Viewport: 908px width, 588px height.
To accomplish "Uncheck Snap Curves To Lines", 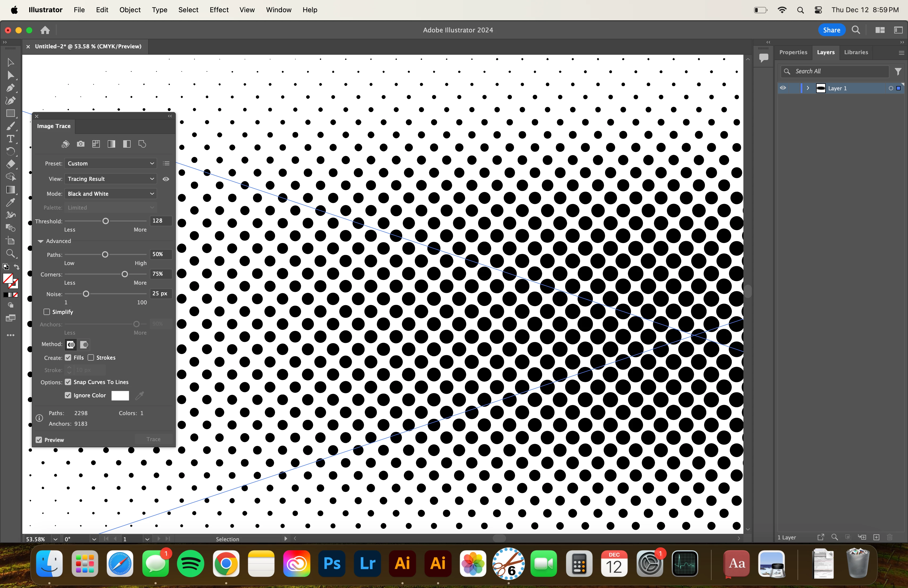I will pyautogui.click(x=68, y=382).
